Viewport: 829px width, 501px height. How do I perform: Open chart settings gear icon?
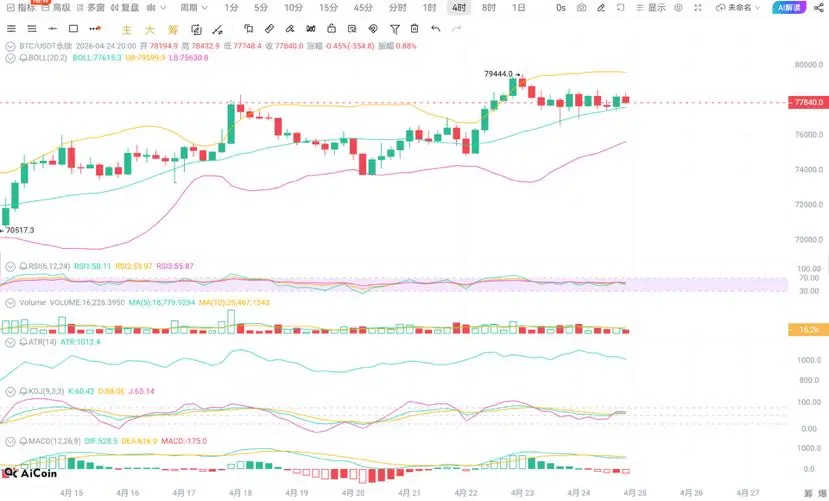(x=678, y=8)
